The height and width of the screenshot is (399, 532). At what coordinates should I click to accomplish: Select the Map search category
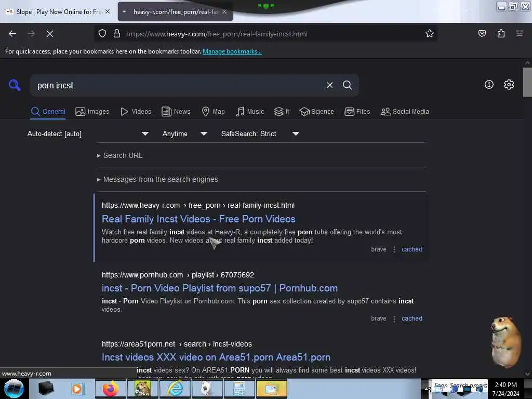point(214,112)
